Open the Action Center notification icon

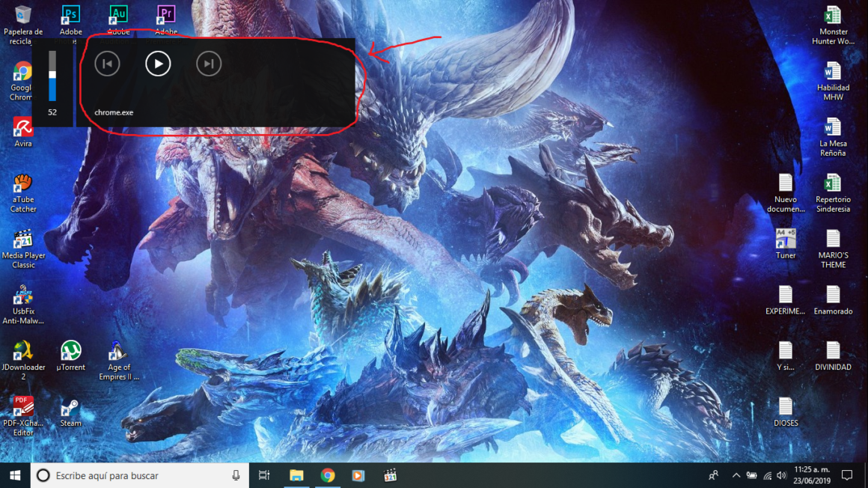point(846,475)
